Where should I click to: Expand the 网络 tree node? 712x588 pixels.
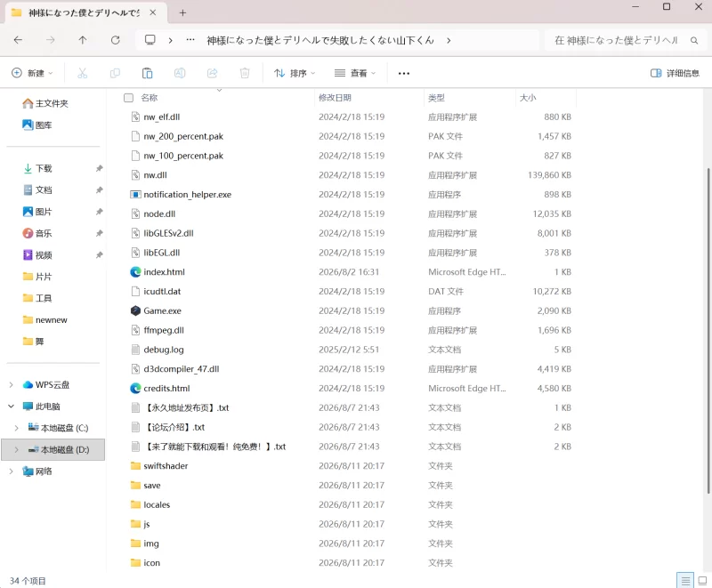pyautogui.click(x=11, y=471)
